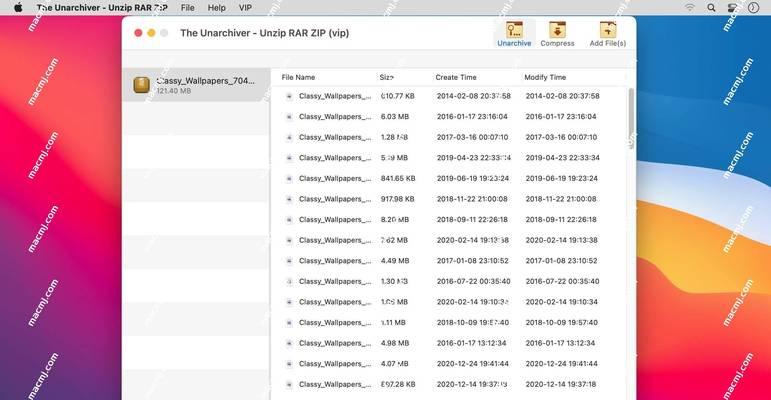
Task: Click modify time 2018-09-11 22:26:18
Action: 561,219
